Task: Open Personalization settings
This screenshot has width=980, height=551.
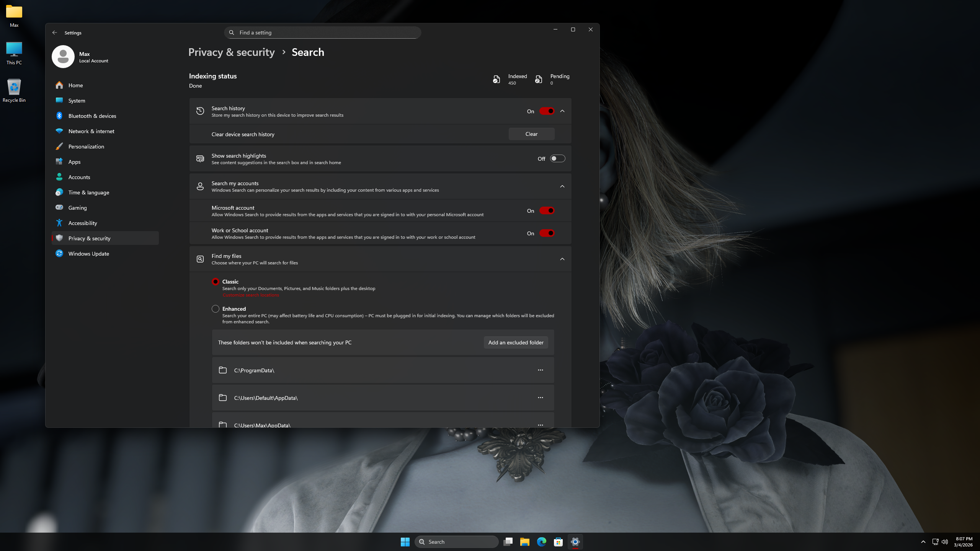Action: tap(105, 147)
